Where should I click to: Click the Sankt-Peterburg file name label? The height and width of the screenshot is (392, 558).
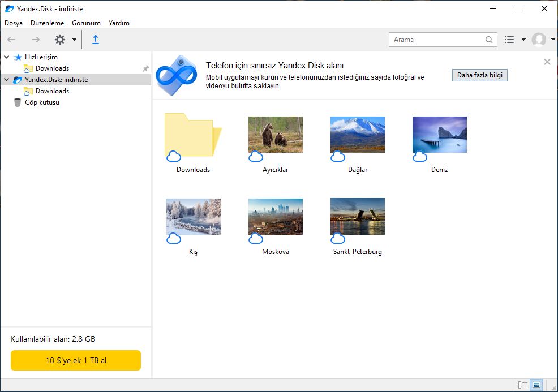(358, 252)
